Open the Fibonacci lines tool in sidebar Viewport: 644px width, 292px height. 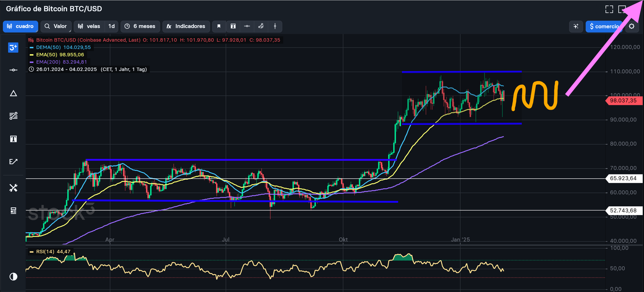click(13, 116)
